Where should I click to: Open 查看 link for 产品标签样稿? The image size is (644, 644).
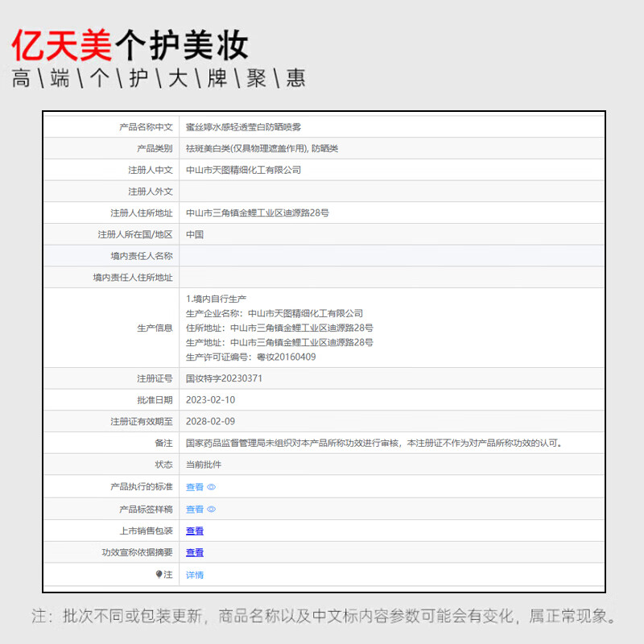pyautogui.click(x=195, y=510)
